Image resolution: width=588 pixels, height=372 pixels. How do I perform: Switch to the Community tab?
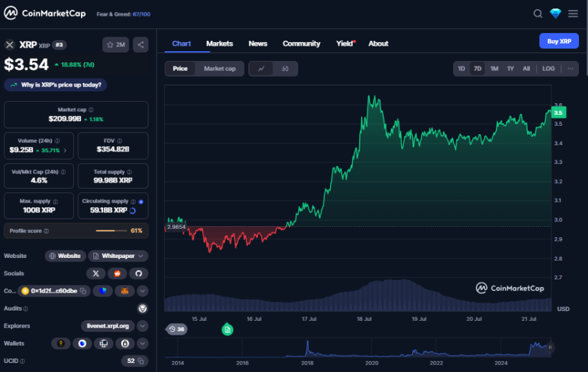[302, 44]
